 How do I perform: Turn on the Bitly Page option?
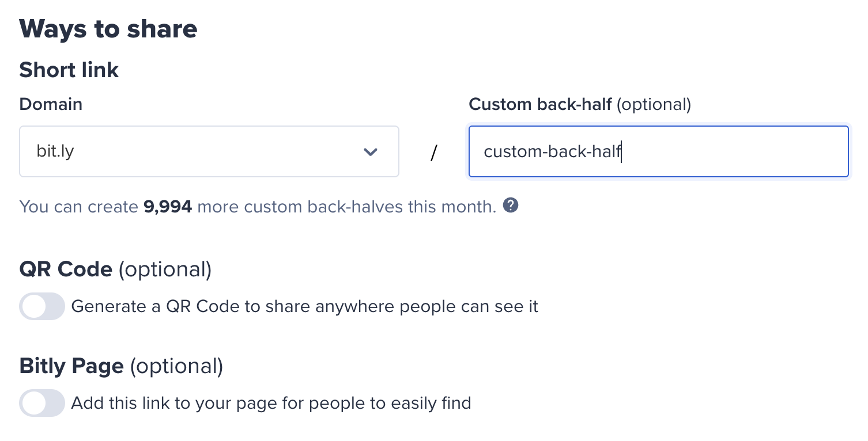point(41,403)
